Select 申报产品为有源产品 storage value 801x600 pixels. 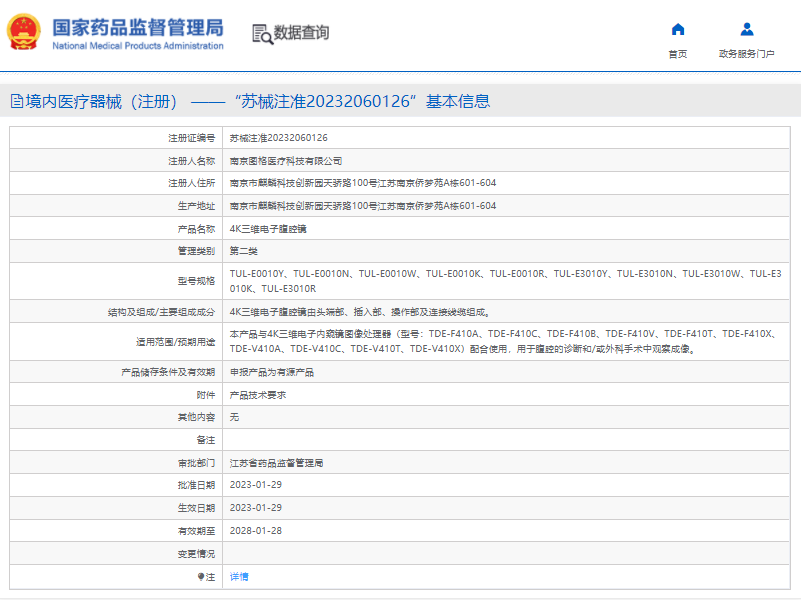click(x=272, y=372)
